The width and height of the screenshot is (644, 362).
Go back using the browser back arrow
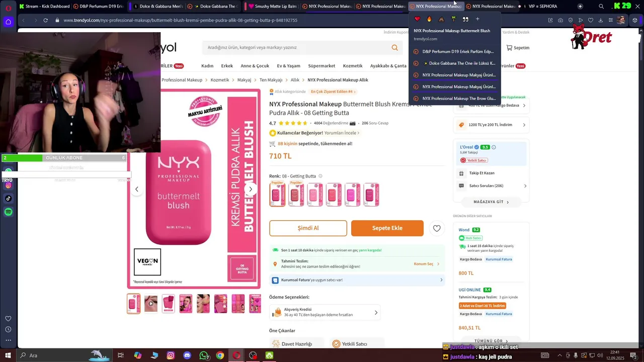pyautogui.click(x=24, y=20)
